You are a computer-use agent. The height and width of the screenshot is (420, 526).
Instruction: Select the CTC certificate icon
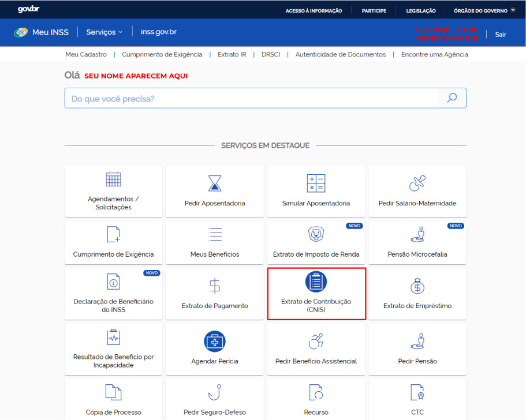click(x=417, y=392)
